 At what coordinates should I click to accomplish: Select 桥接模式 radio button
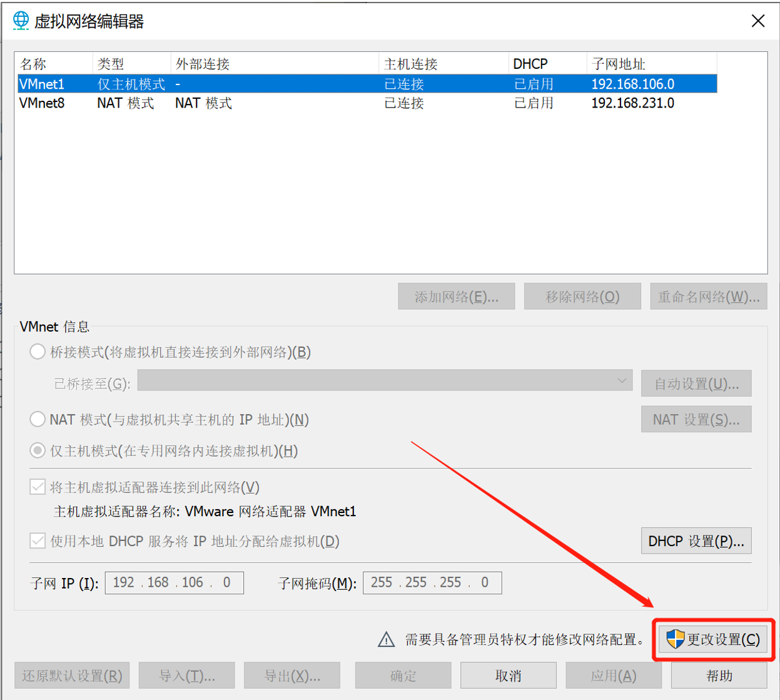click(x=38, y=352)
